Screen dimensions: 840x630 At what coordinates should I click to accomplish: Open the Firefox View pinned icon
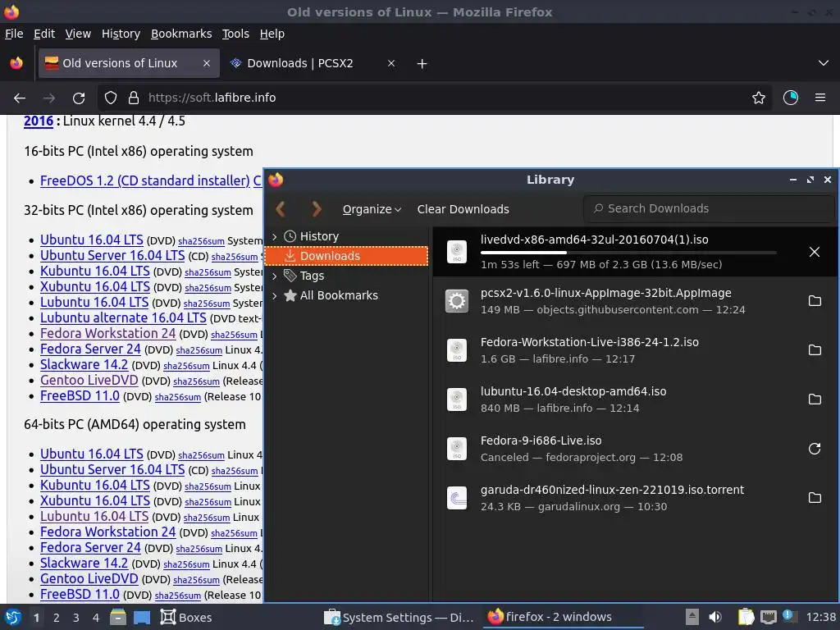(16, 63)
